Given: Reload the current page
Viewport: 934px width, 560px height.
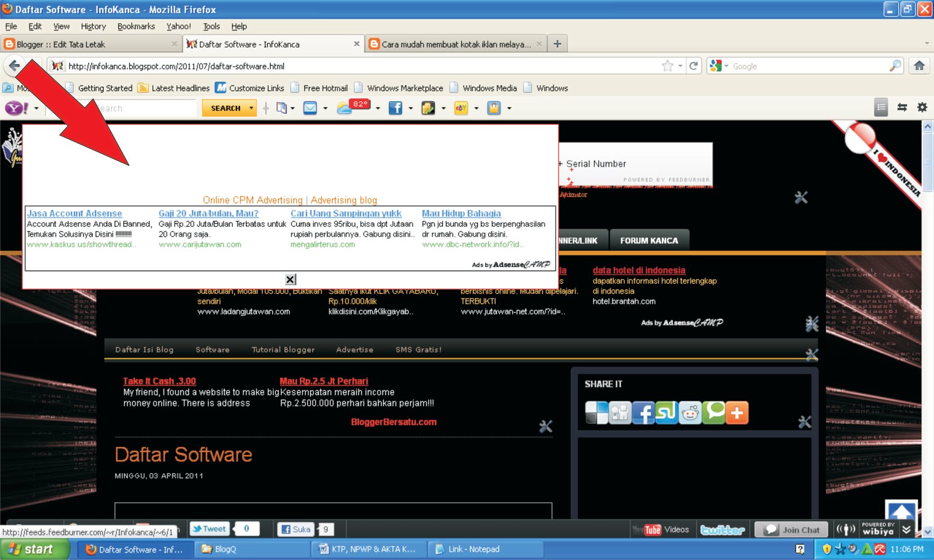Looking at the screenshot, I should 693,66.
